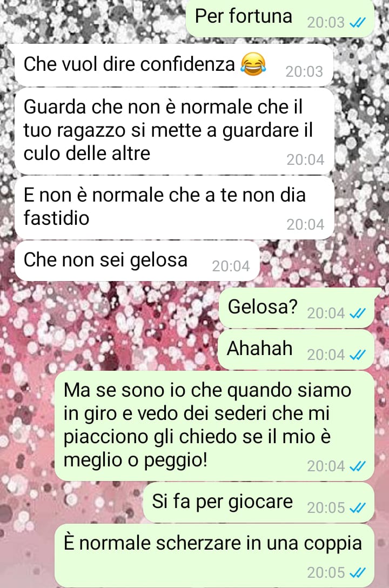
Task: Select the 'Si fa per giocare' message bubble
Action: pos(259,503)
